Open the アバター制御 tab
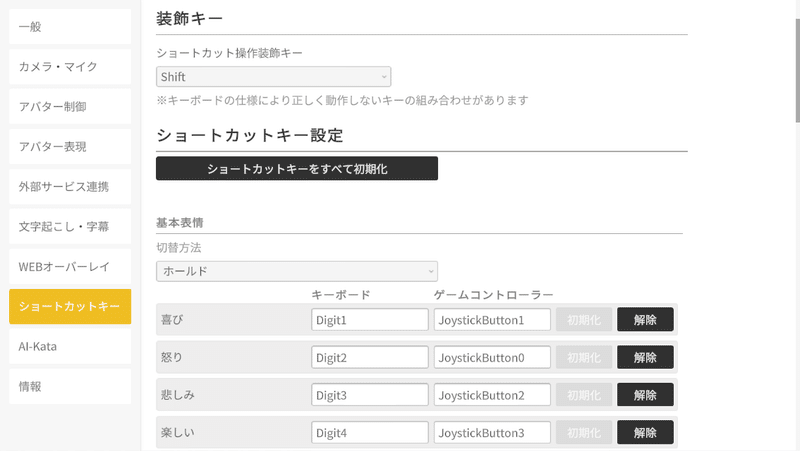The height and width of the screenshot is (451, 800). pyautogui.click(x=70, y=107)
